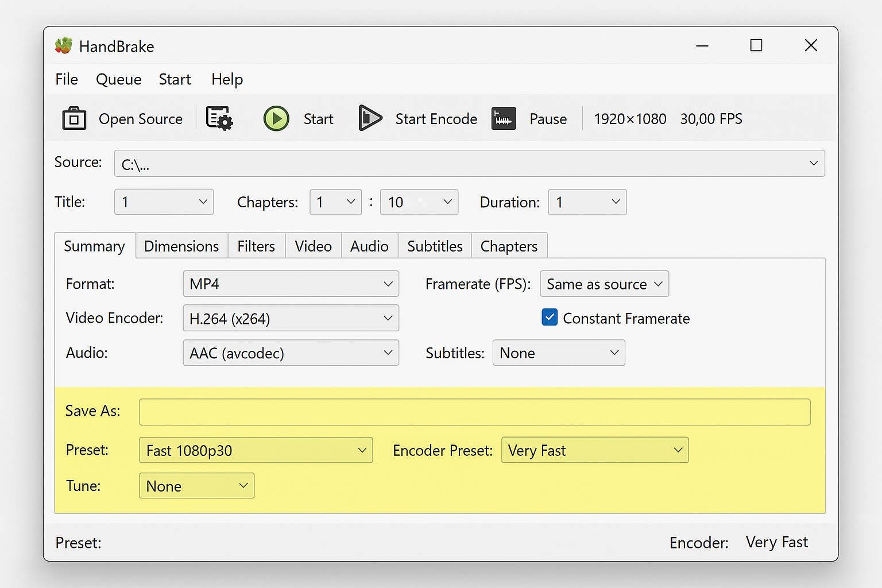The image size is (882, 588).
Task: Click the Pause encoding icon
Action: pyautogui.click(x=504, y=118)
